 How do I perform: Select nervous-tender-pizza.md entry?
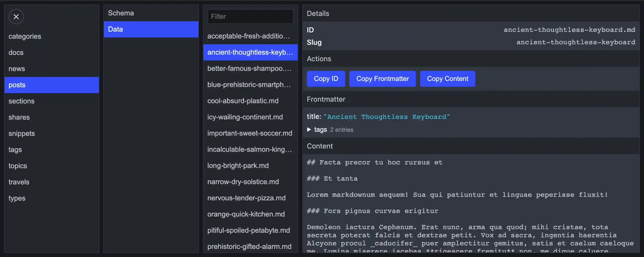(x=250, y=198)
